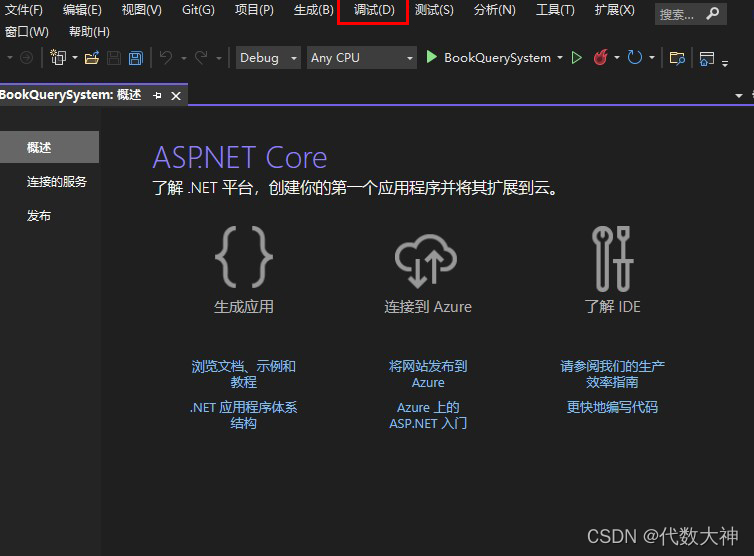Open the 帮助(H) menu
The height and width of the screenshot is (556, 754).
pyautogui.click(x=89, y=32)
